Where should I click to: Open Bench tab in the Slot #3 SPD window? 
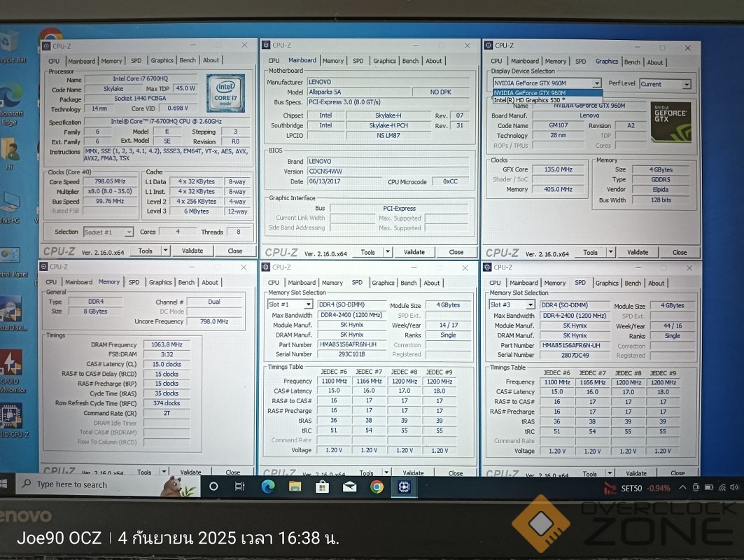[x=633, y=283]
